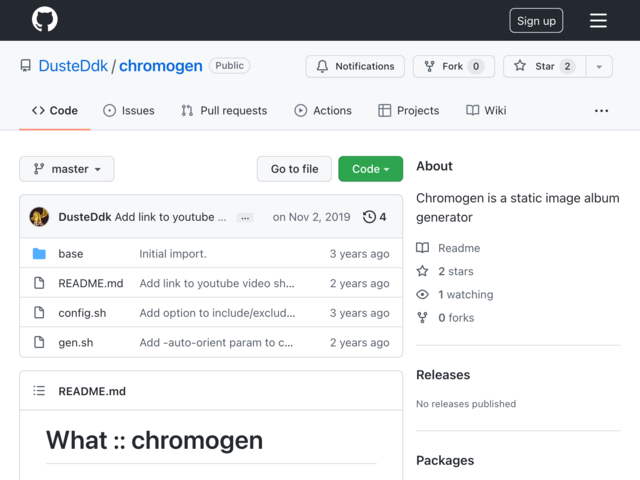Click the DusteDdk commit author avatar
The image size is (640, 480).
(x=39, y=217)
